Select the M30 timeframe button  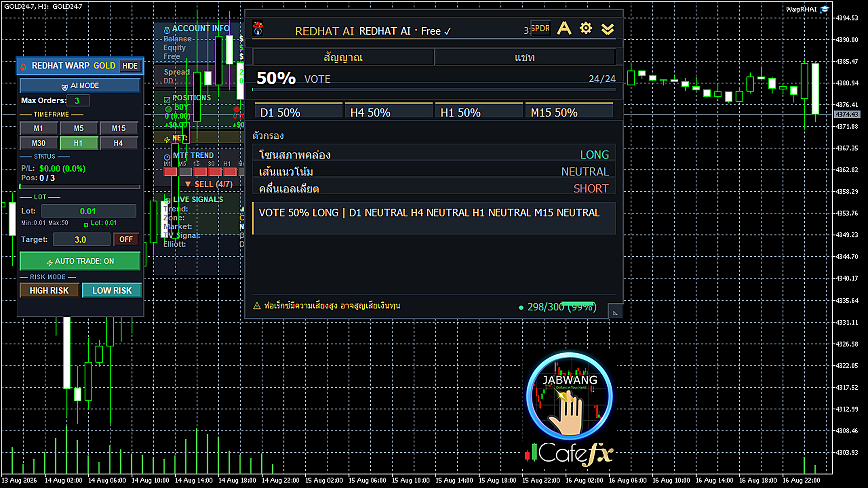point(38,143)
